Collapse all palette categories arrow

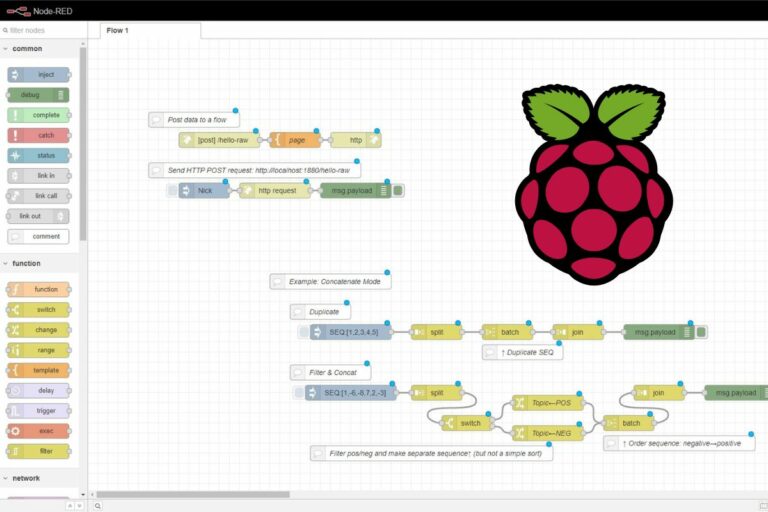click(x=70, y=506)
